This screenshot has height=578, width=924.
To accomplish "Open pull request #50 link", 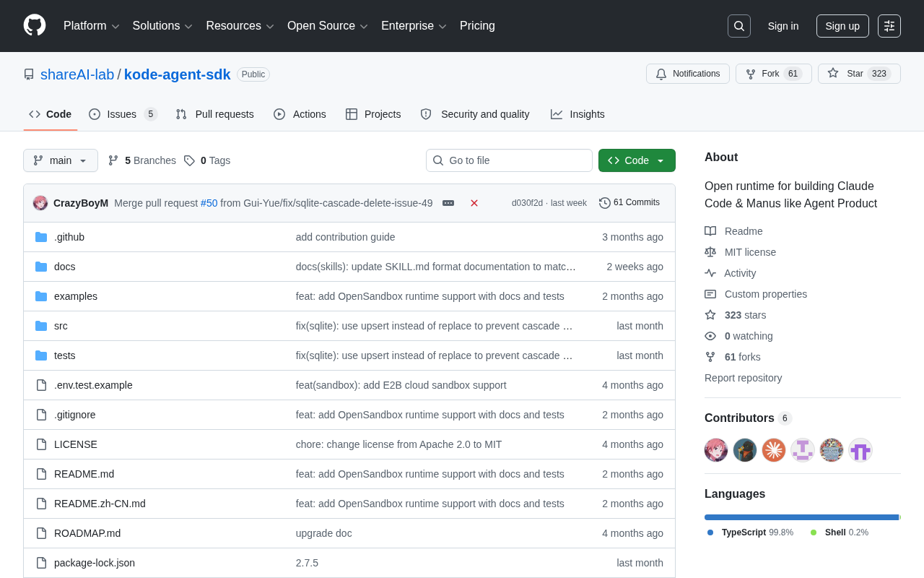I will click(x=209, y=203).
